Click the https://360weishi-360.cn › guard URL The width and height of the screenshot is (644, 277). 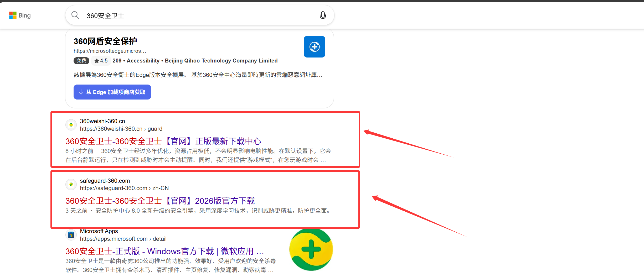pos(121,129)
